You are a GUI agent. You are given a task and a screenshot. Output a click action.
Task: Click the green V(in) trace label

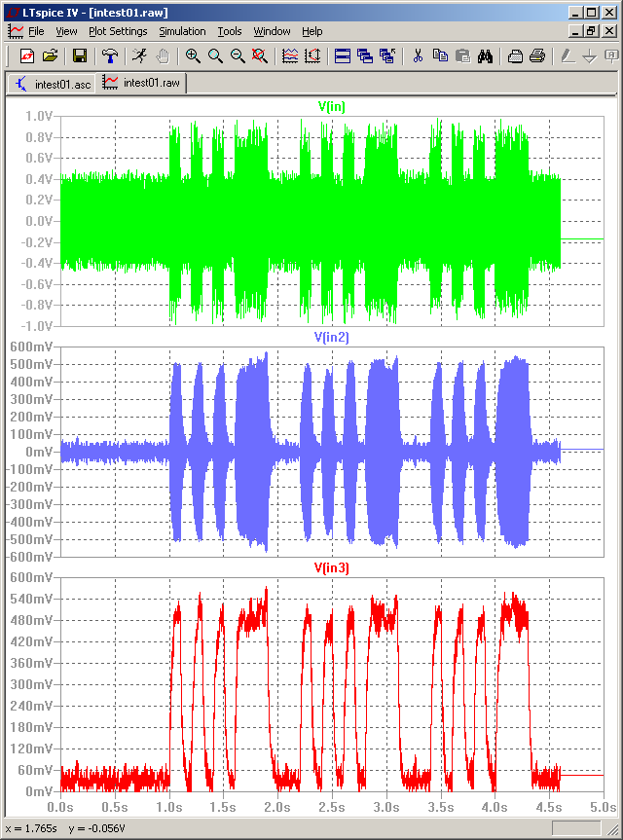(331, 106)
